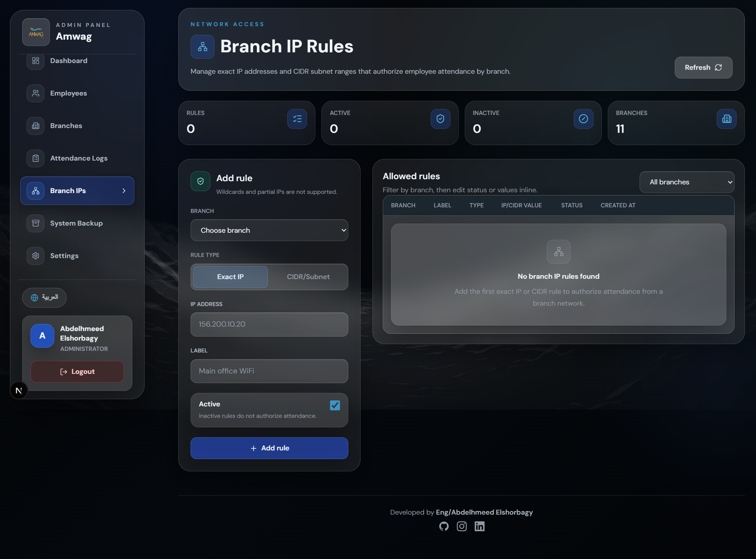
Task: Click the Branches count value 11
Action: pyautogui.click(x=620, y=129)
